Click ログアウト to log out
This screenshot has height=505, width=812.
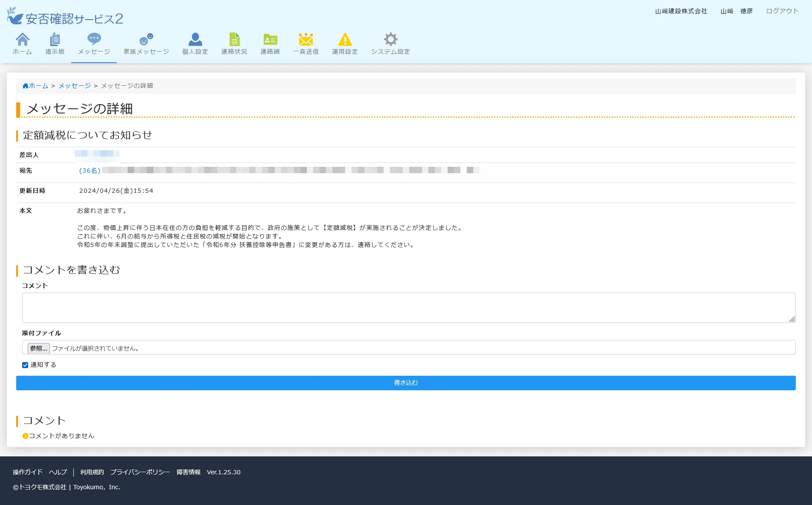click(x=782, y=11)
